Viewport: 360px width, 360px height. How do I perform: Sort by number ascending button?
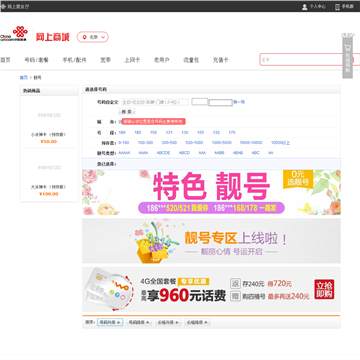110,322
